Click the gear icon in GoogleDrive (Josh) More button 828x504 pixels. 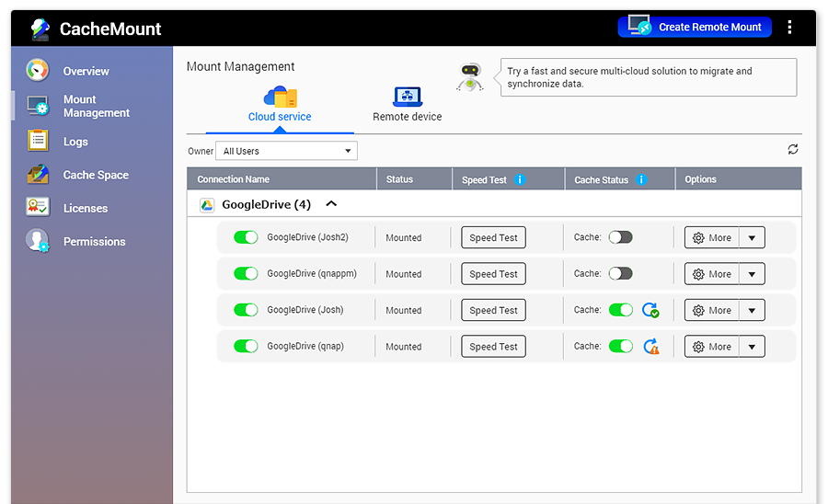(698, 311)
